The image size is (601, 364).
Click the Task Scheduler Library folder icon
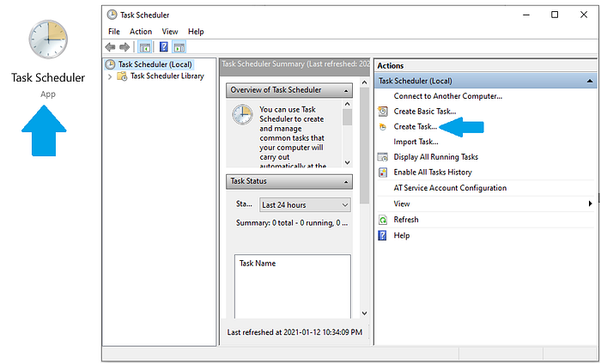[x=122, y=76]
